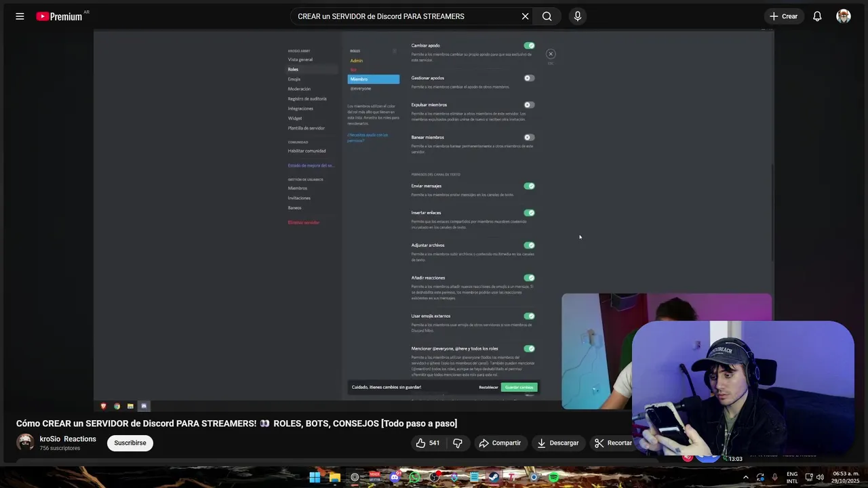The height and width of the screenshot is (488, 868).
Task: Click the add role icon beside ROLES header
Action: [394, 51]
